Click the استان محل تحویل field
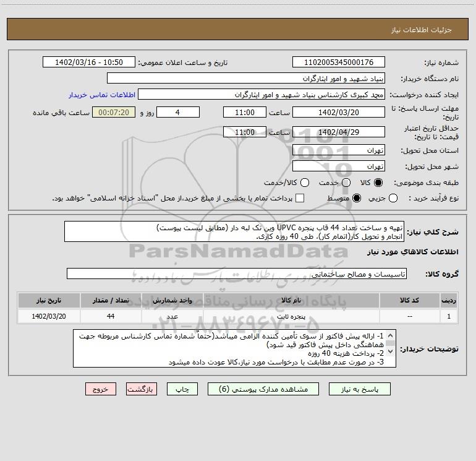Screen dimensions: 476x461 pyautogui.click(x=339, y=150)
